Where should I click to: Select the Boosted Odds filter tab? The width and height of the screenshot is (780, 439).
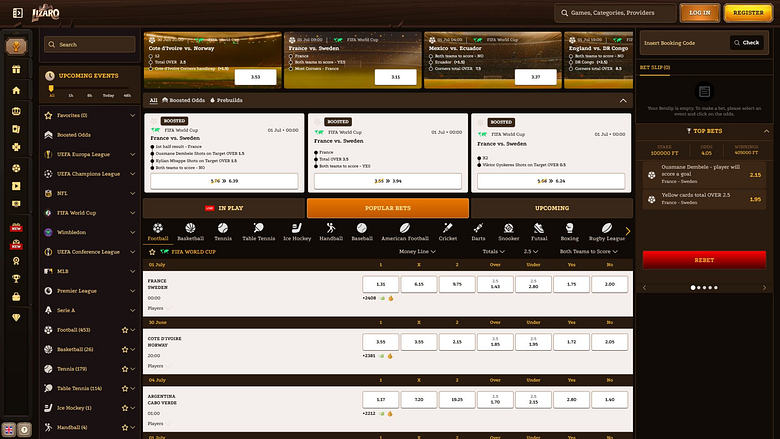183,100
